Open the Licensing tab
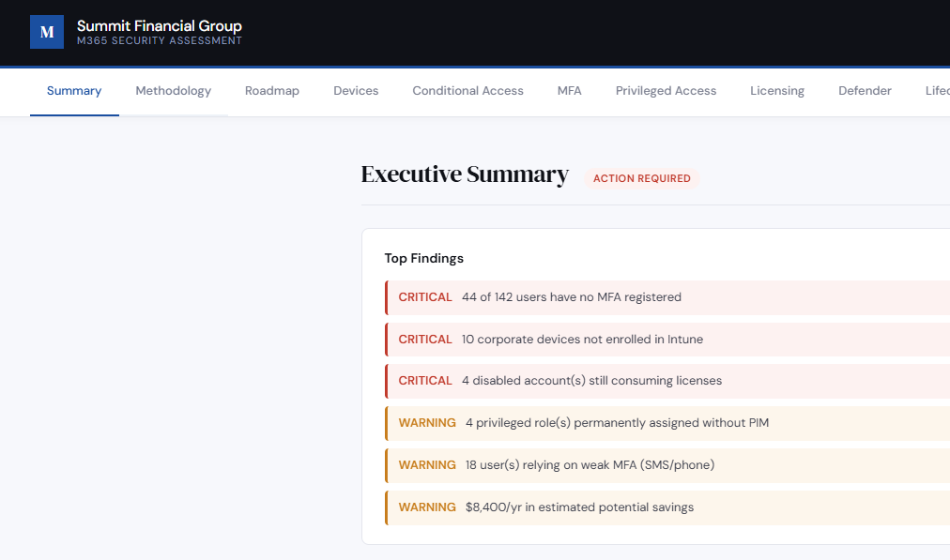950x560 pixels. (x=777, y=90)
